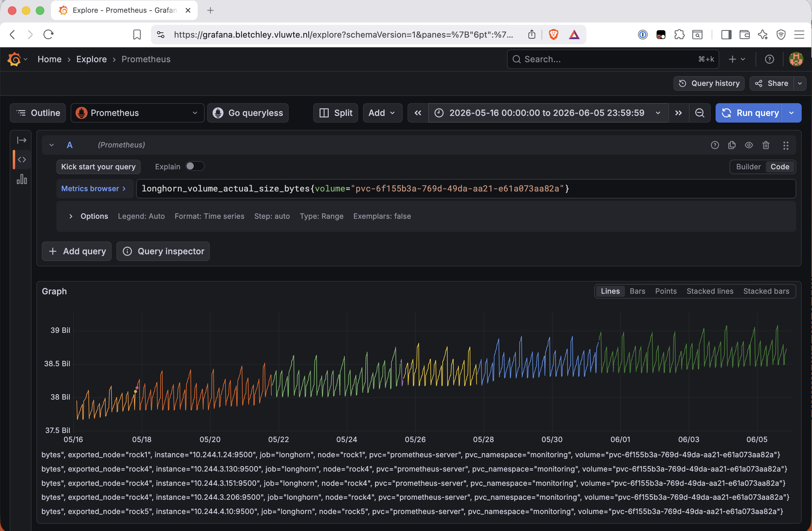The image size is (812, 531).
Task: Collapse query row A with the chevron
Action: [52, 145]
